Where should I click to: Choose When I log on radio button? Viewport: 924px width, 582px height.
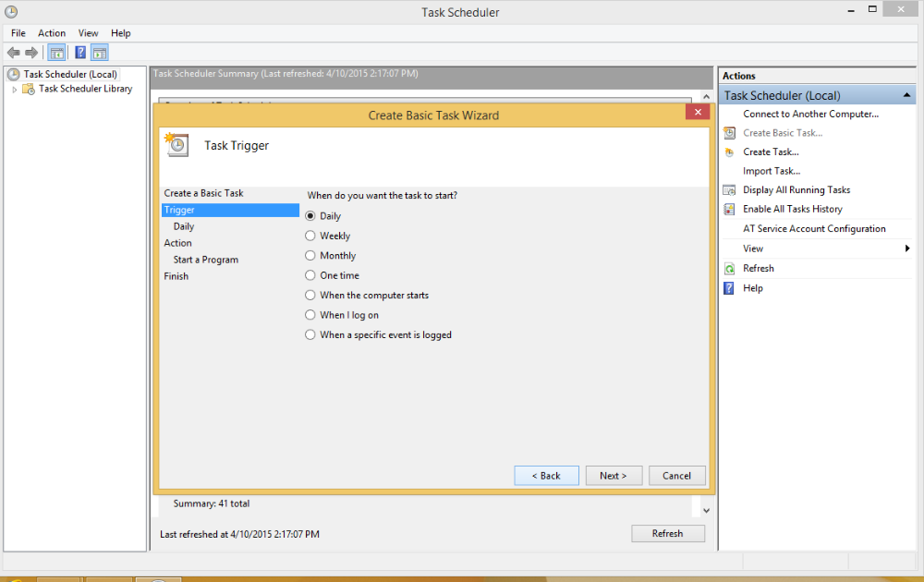[x=310, y=315]
